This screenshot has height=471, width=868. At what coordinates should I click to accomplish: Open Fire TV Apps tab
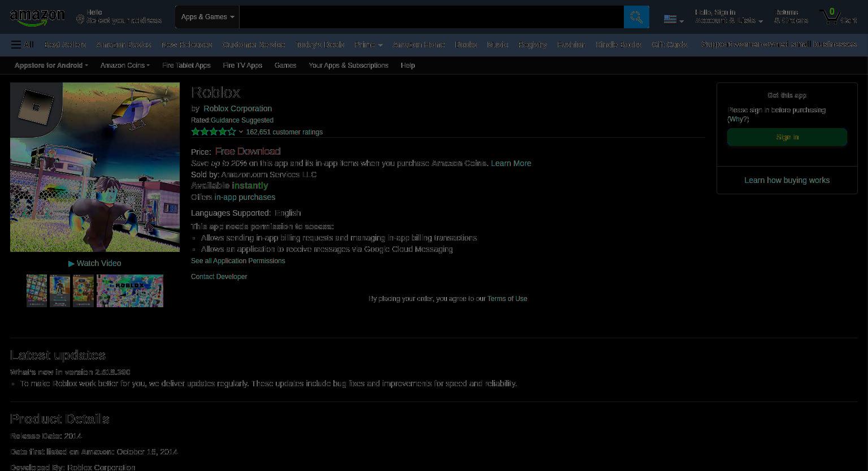[242, 66]
